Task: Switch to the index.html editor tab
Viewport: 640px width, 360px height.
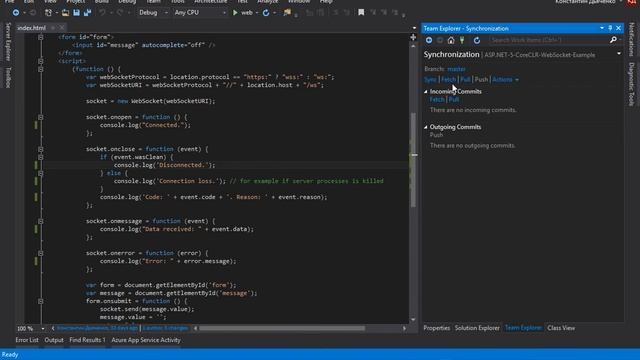Action: 31,28
